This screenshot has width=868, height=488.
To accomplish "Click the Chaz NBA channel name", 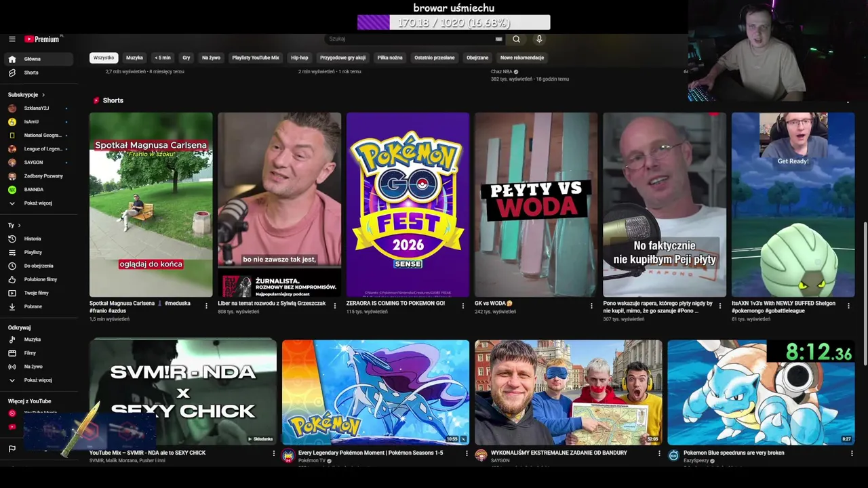I will [502, 72].
